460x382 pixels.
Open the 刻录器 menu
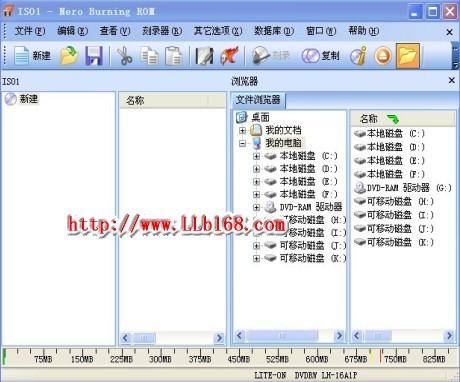(162, 31)
